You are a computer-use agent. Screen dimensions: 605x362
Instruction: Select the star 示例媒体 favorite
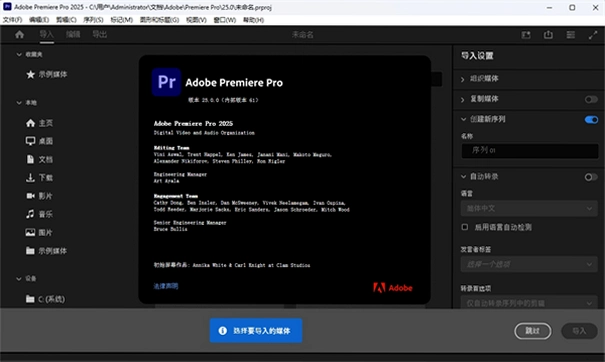(x=46, y=74)
